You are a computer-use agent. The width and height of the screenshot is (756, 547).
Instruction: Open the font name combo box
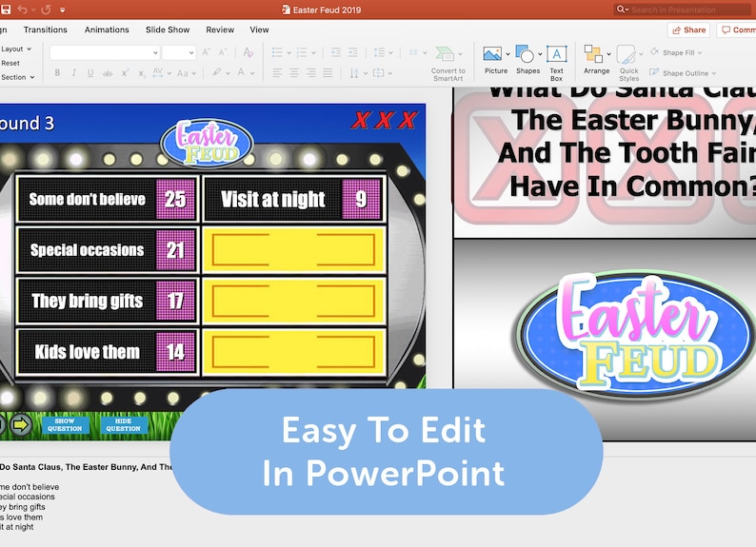pyautogui.click(x=105, y=52)
